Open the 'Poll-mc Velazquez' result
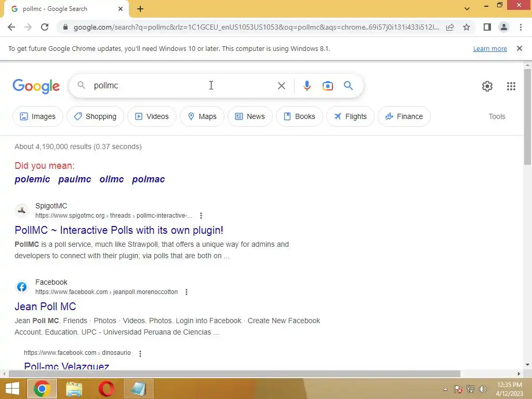The image size is (532, 399). (66, 366)
